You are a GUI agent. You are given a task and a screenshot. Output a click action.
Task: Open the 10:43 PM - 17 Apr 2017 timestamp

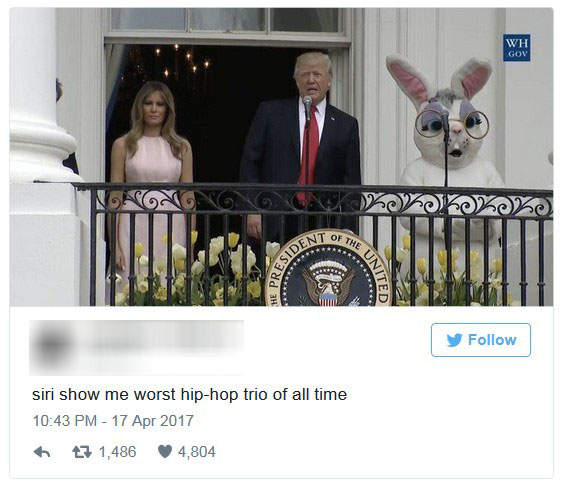(113, 421)
